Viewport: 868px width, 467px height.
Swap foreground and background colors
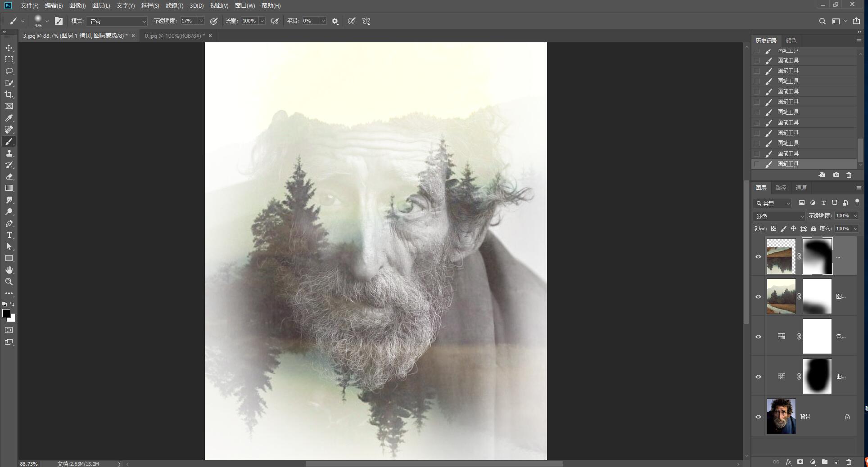[x=13, y=305]
